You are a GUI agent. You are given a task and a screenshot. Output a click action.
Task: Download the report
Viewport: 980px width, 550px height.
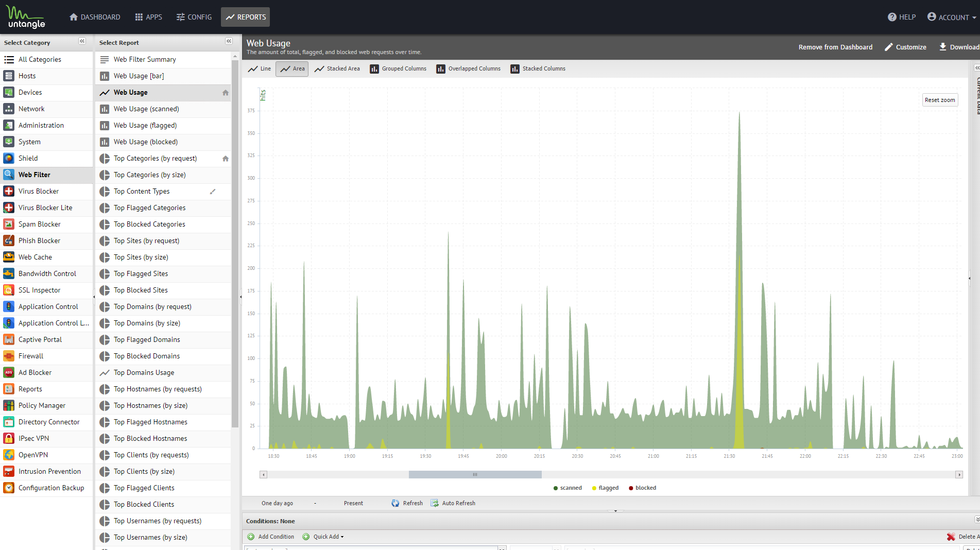[959, 47]
